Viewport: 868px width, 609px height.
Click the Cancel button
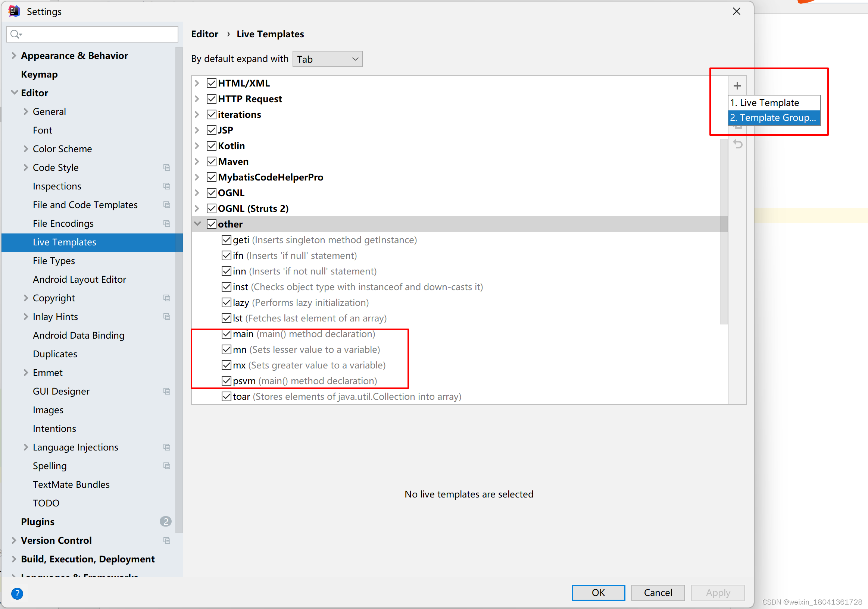click(x=658, y=592)
